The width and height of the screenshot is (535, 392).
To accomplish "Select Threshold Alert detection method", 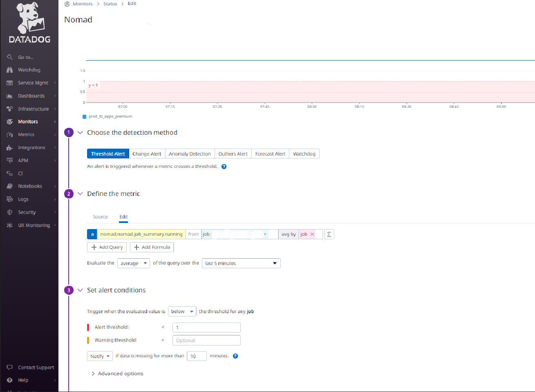I will click(108, 154).
